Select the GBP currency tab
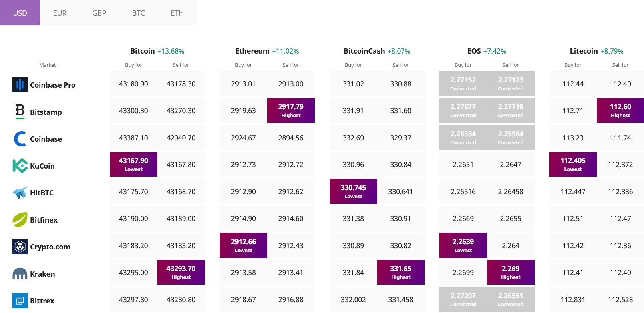The width and height of the screenshot is (644, 313). 99,13
